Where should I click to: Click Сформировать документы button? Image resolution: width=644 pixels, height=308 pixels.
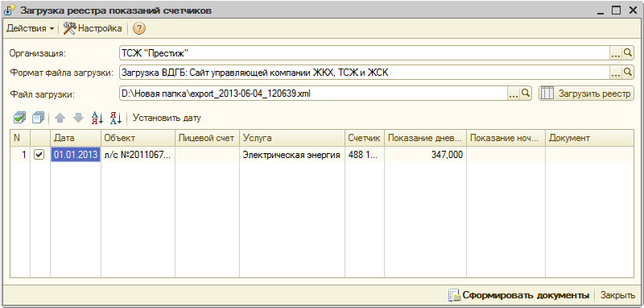(518, 295)
